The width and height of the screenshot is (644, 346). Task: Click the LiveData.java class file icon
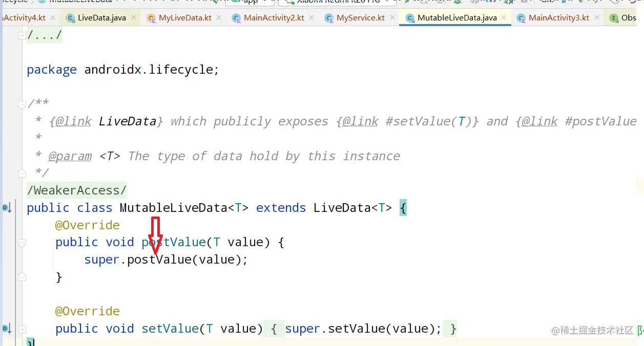pyautogui.click(x=70, y=18)
